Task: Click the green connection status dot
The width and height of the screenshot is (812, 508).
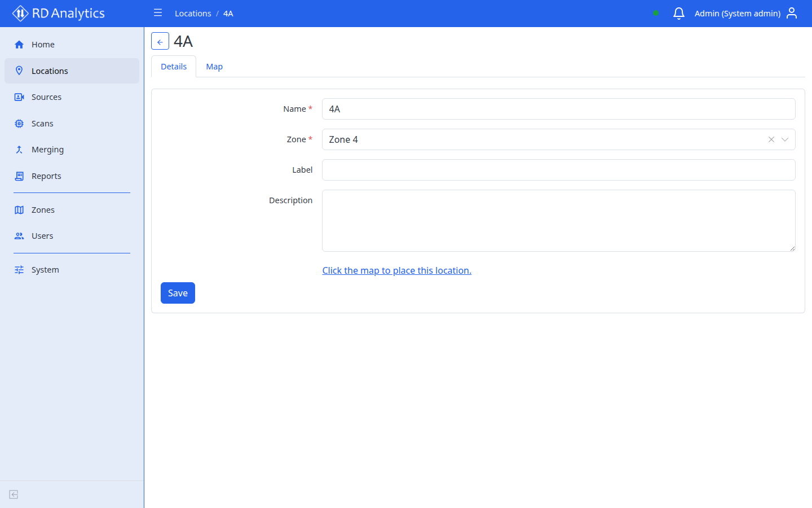Action: (x=656, y=13)
